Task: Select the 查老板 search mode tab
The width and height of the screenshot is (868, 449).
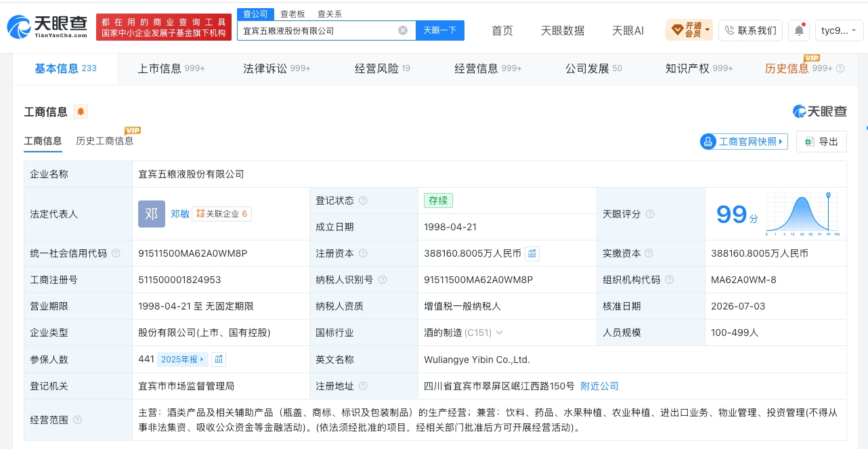Action: (292, 14)
